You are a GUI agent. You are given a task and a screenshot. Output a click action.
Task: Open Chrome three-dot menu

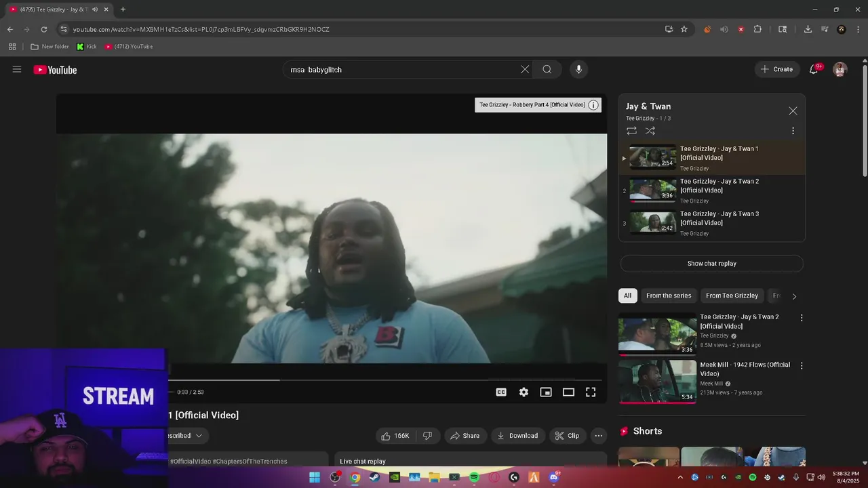coord(859,29)
